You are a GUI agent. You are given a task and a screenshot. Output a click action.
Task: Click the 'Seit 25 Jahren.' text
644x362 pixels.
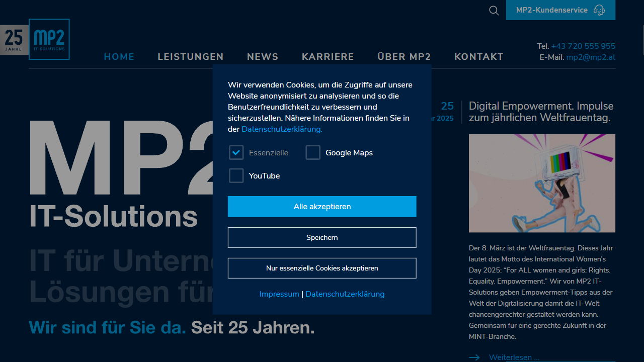(x=253, y=327)
